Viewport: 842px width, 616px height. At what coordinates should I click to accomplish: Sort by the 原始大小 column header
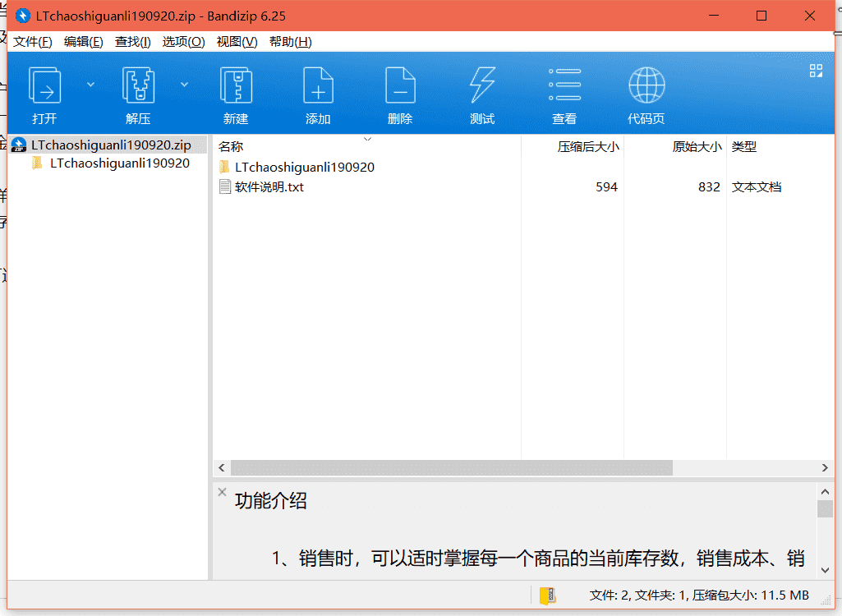[x=674, y=147]
